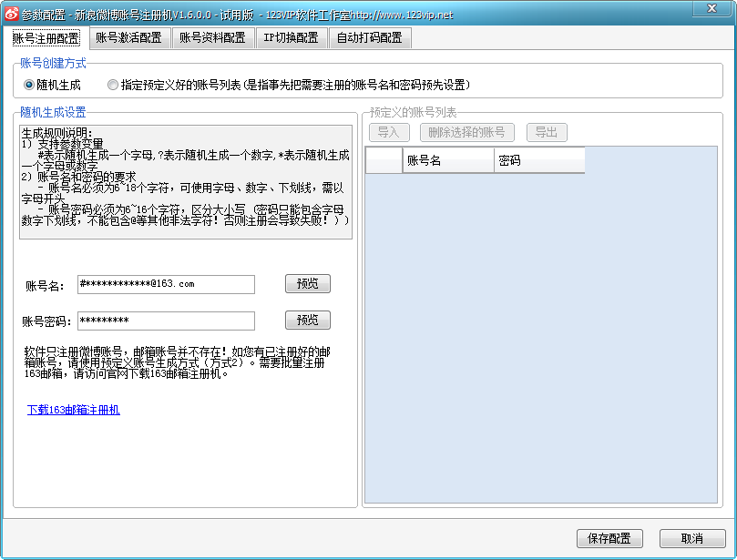Image resolution: width=737 pixels, height=560 pixels.
Task: Click the 取消 button
Action: (x=692, y=538)
